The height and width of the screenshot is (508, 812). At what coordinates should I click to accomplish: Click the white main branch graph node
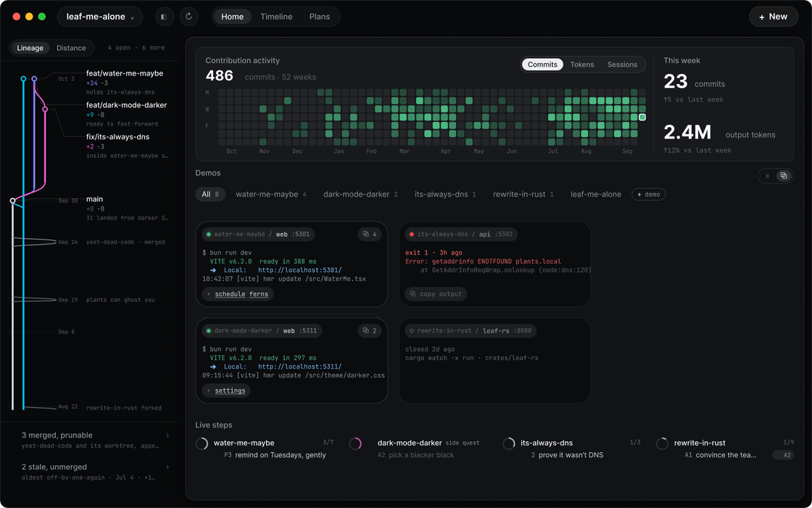pyautogui.click(x=13, y=200)
